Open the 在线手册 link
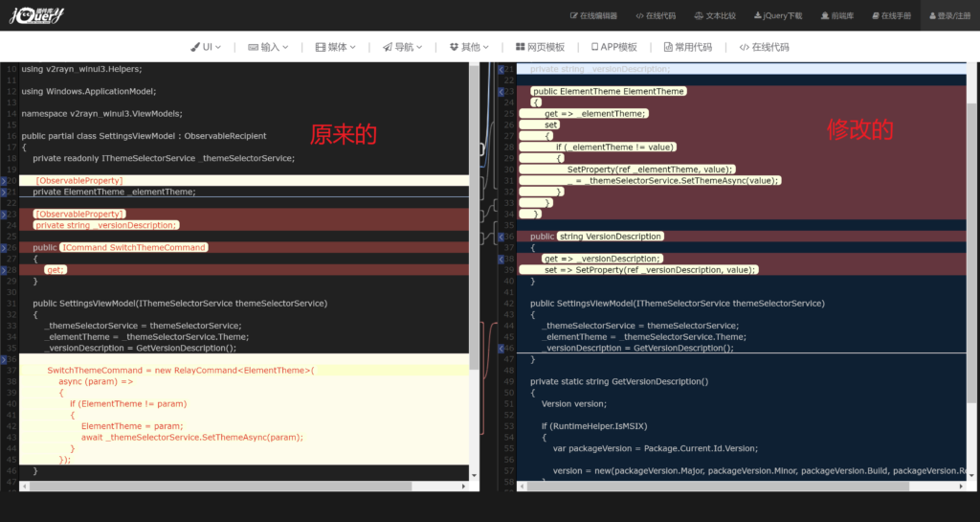Viewport: 980px width, 522px height. click(892, 15)
